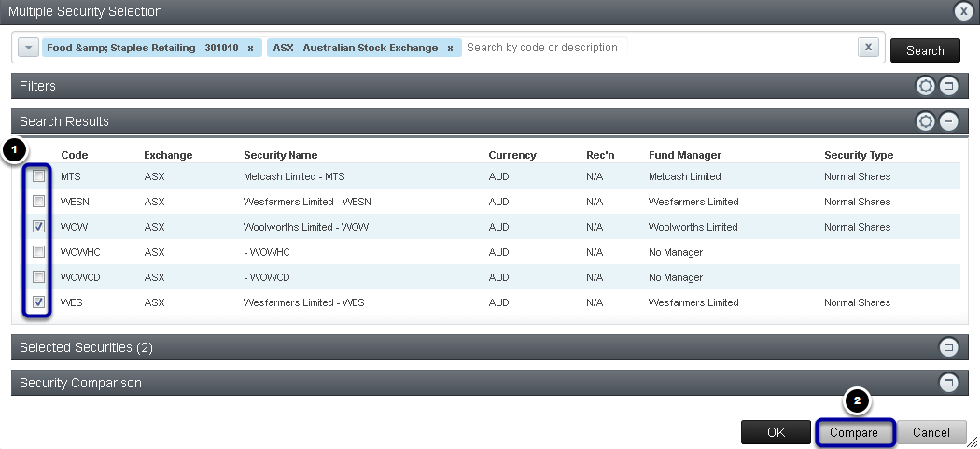Open the search options dropdown arrow

point(29,48)
